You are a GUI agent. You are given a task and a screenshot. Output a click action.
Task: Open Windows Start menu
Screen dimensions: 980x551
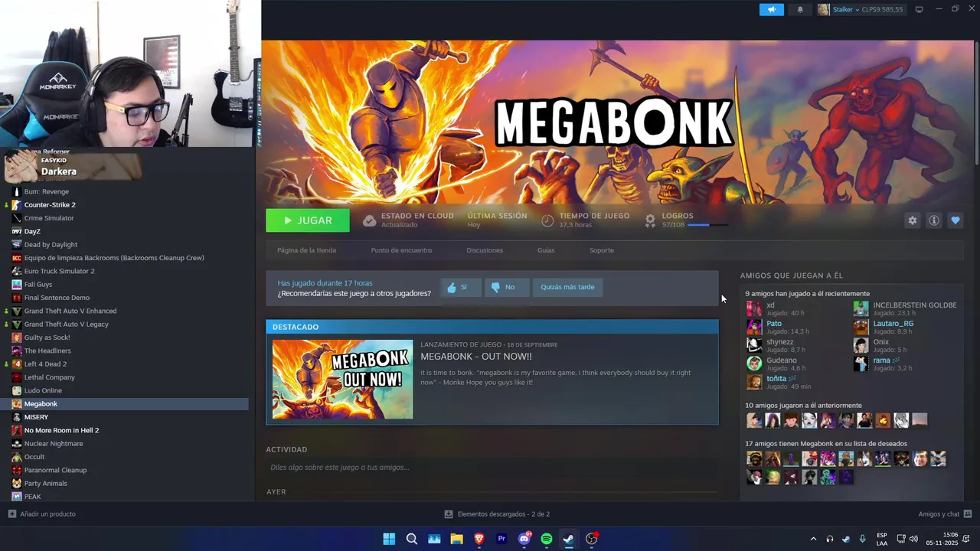(389, 539)
